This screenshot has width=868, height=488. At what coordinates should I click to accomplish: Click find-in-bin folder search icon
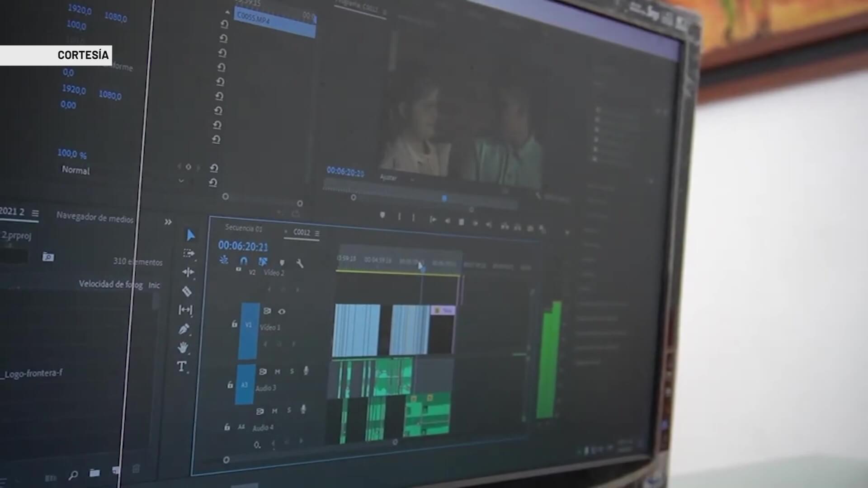click(48, 257)
